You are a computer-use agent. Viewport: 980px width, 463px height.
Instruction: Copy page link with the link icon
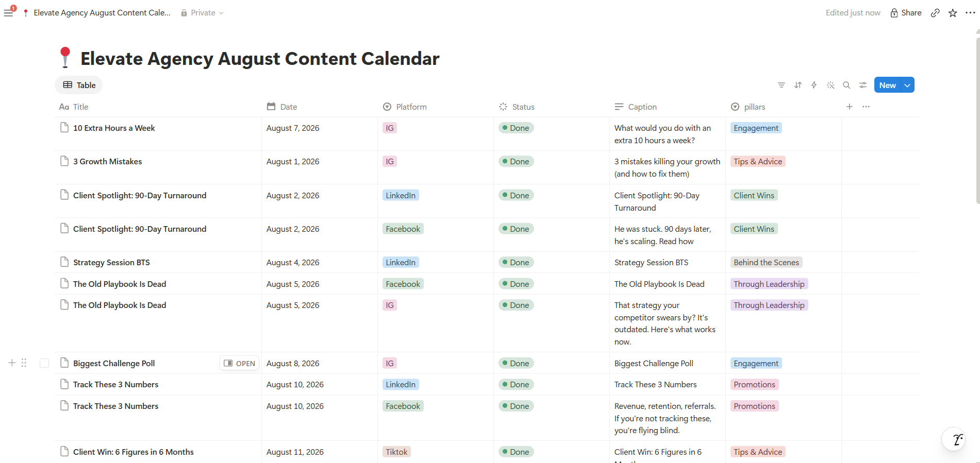click(935, 13)
